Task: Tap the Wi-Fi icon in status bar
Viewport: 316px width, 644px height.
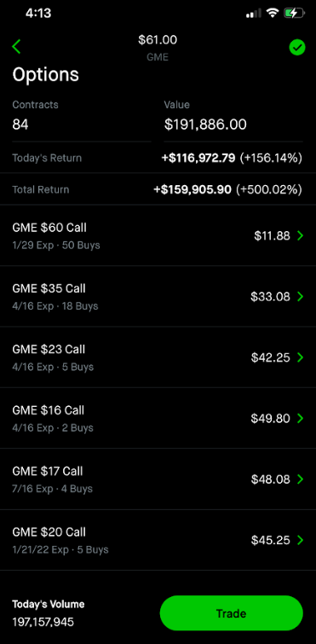Action: [x=273, y=13]
